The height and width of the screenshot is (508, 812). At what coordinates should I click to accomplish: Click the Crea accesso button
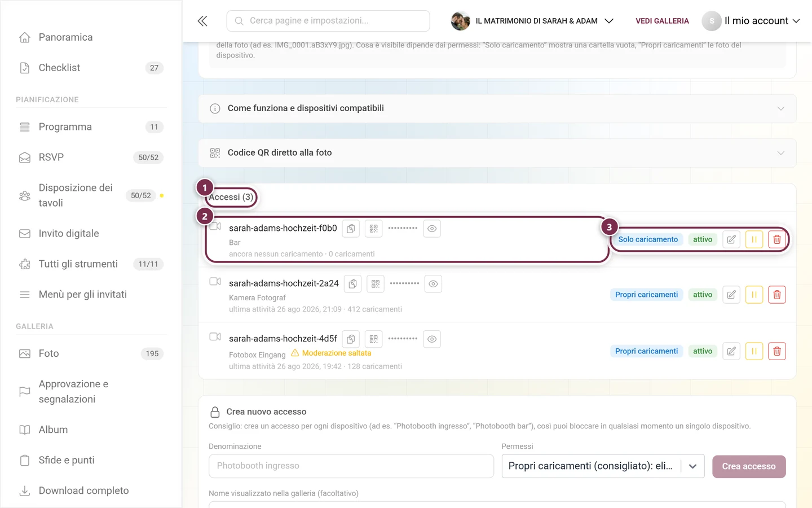tap(749, 467)
